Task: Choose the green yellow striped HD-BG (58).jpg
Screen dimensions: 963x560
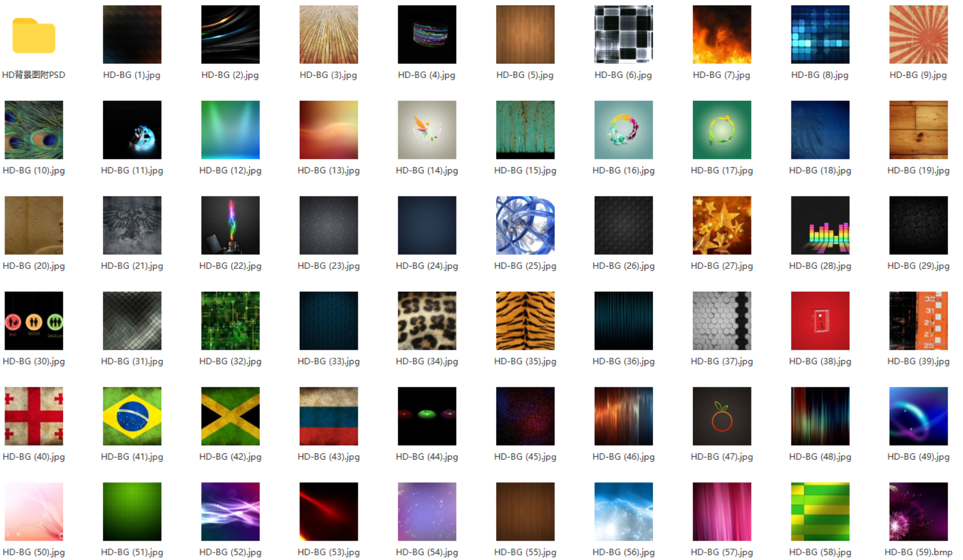Action: [820, 512]
